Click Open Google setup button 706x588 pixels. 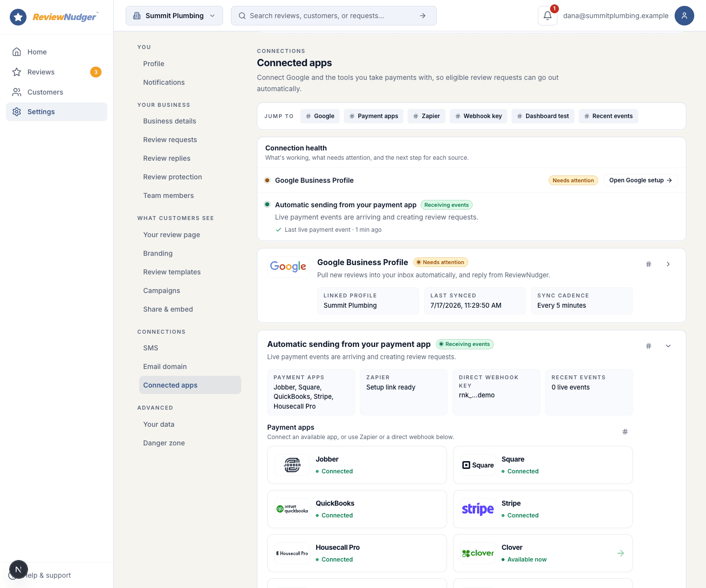pos(641,180)
